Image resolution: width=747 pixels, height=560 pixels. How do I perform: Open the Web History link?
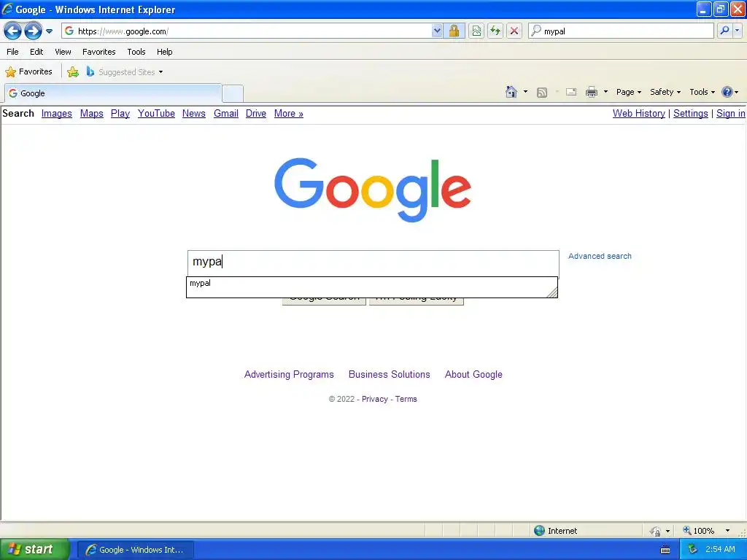pyautogui.click(x=639, y=113)
